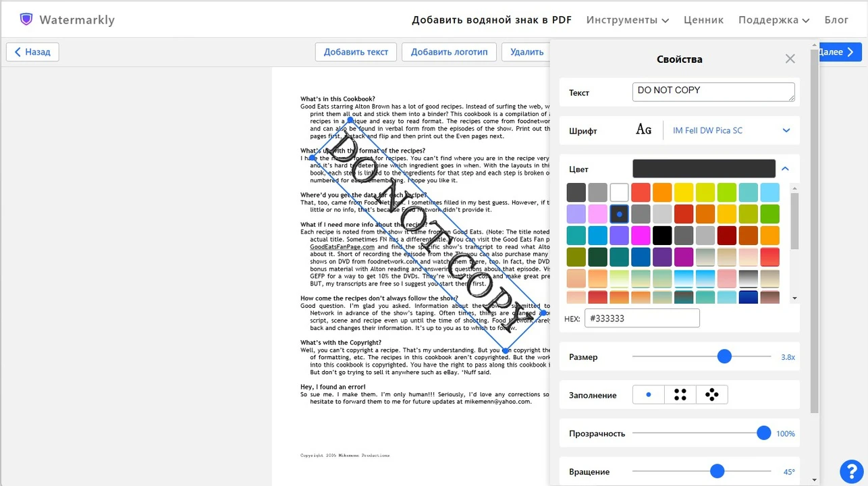868x486 pixels.
Task: Open the IM Fell DW Pica SC font dropdown
Action: [x=731, y=130]
